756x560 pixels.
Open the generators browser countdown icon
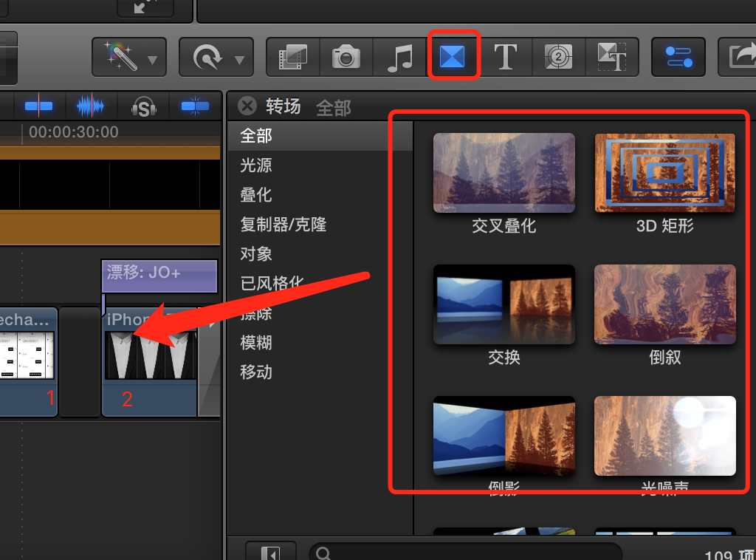[x=558, y=57]
